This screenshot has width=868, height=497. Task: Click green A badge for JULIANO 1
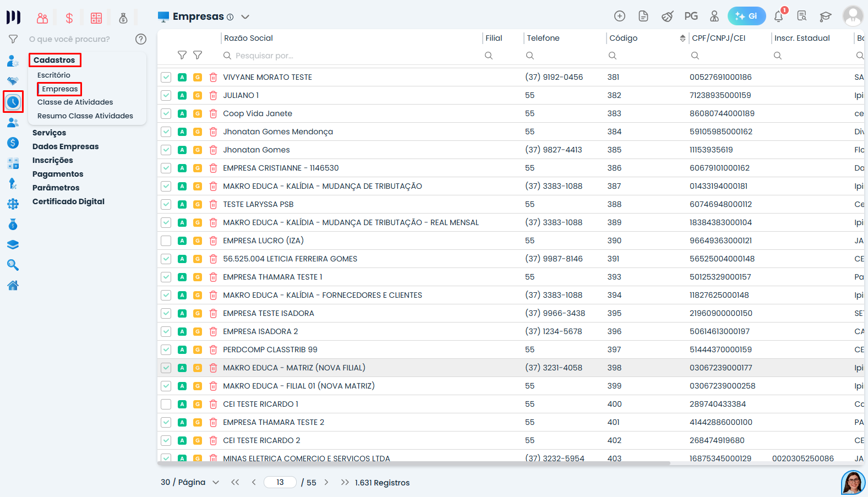point(182,96)
